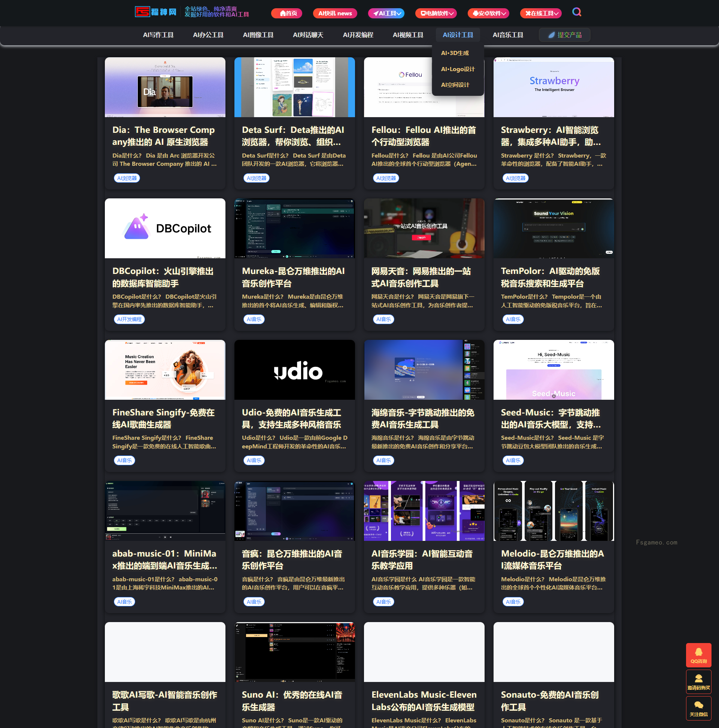The image size is (719, 728).
Task: Open the AI写作工具 category
Action: 158,35
